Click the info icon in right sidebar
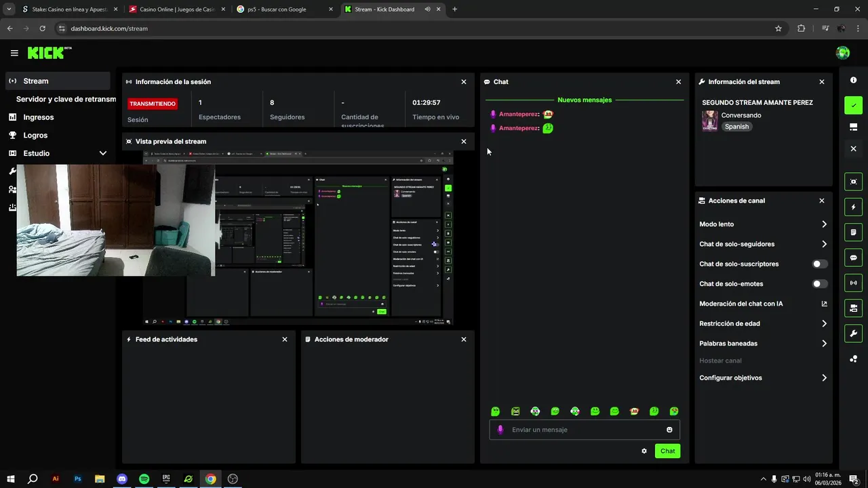 point(853,80)
